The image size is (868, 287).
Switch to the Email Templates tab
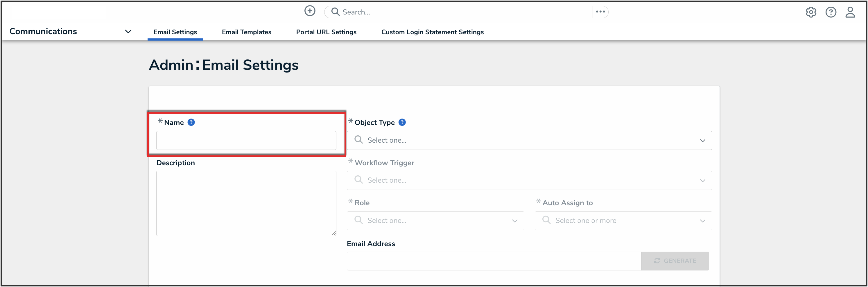(246, 32)
